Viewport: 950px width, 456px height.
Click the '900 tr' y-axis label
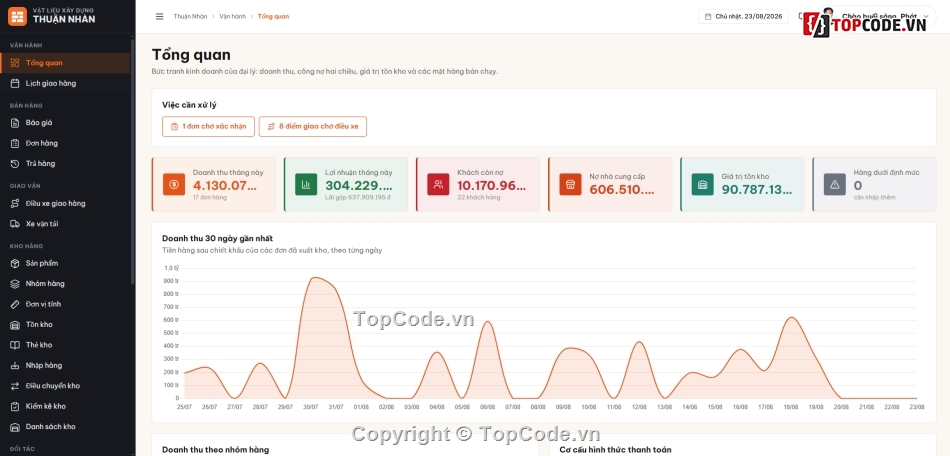171,281
